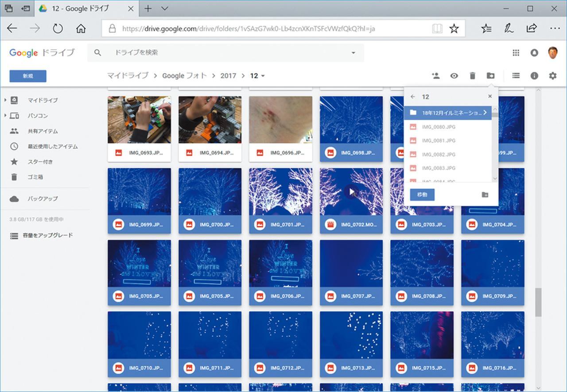
Task: Click the preview eye icon
Action: click(454, 76)
